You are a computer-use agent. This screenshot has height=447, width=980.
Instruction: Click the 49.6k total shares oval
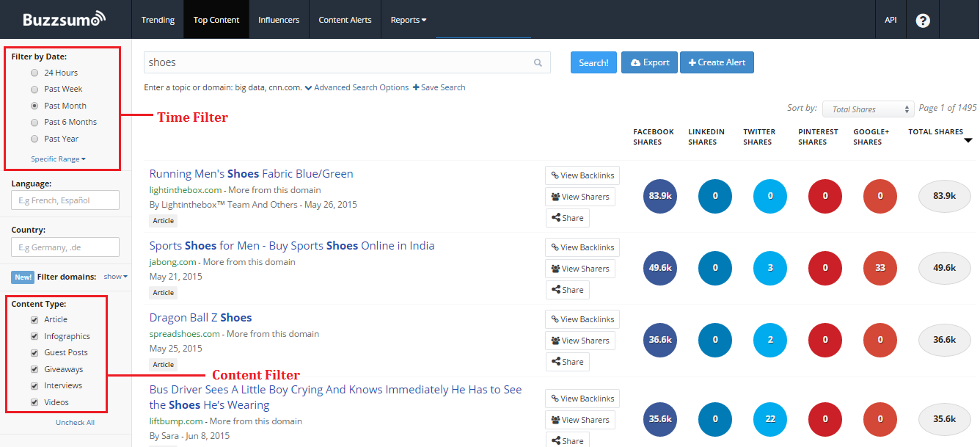tap(945, 268)
